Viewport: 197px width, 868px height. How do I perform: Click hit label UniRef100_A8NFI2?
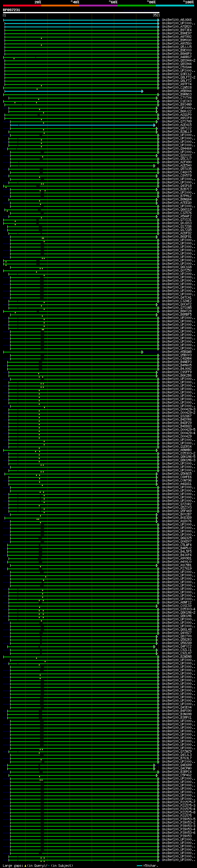(x=177, y=602)
